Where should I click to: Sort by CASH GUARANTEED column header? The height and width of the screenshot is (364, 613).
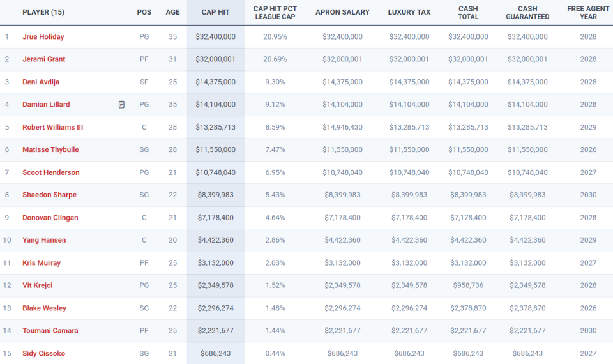pyautogui.click(x=527, y=13)
